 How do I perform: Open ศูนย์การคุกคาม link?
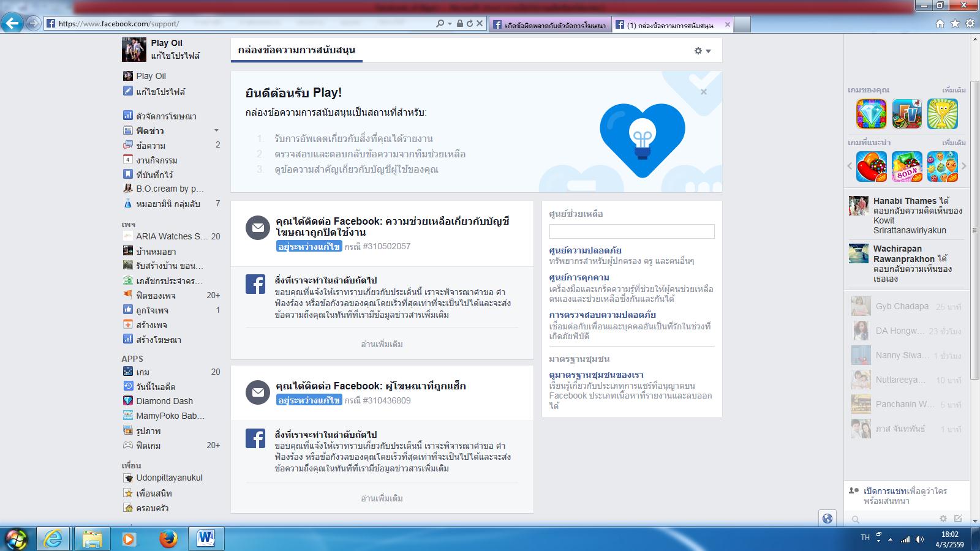(579, 277)
